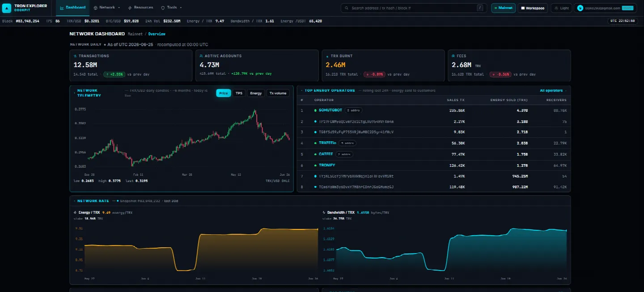Click the orange Energy / TRX area chart
The height and width of the screenshot is (292, 644).
click(x=201, y=250)
